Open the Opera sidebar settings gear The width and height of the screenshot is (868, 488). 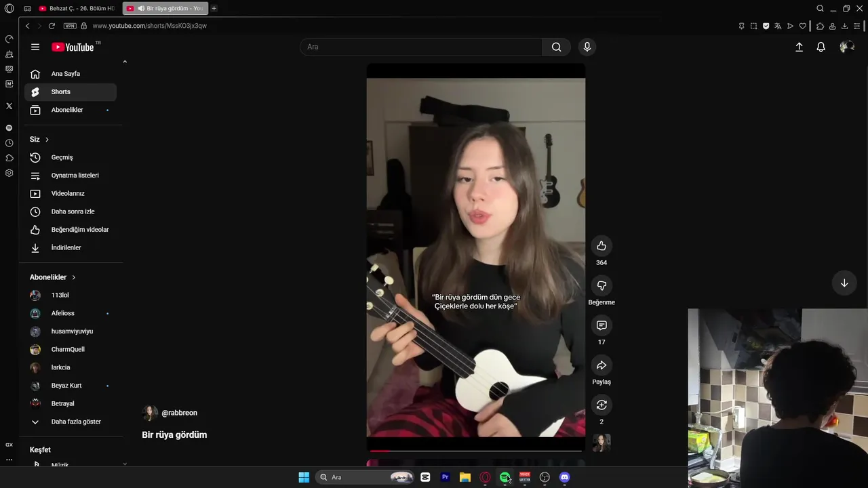(x=9, y=173)
